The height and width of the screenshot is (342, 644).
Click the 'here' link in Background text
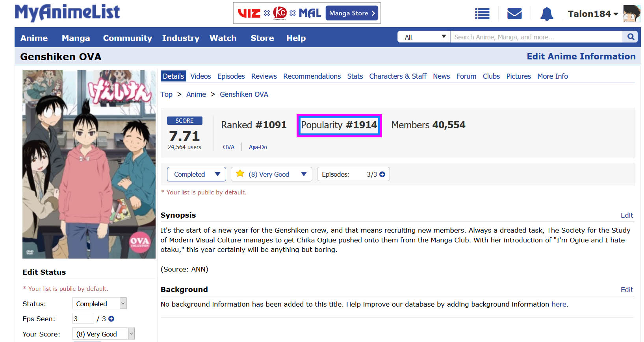point(559,304)
